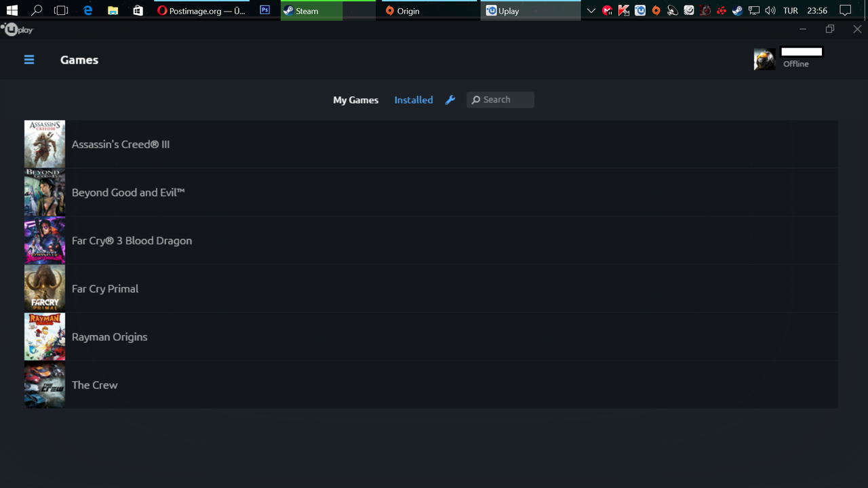
Task: Click the Uplay tray icon
Action: click(x=639, y=11)
